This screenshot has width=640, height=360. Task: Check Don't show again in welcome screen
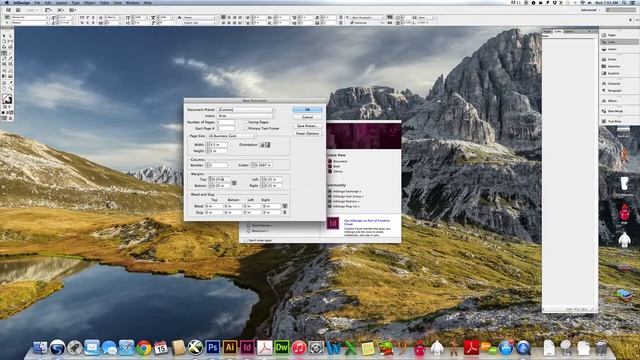[x=245, y=240]
